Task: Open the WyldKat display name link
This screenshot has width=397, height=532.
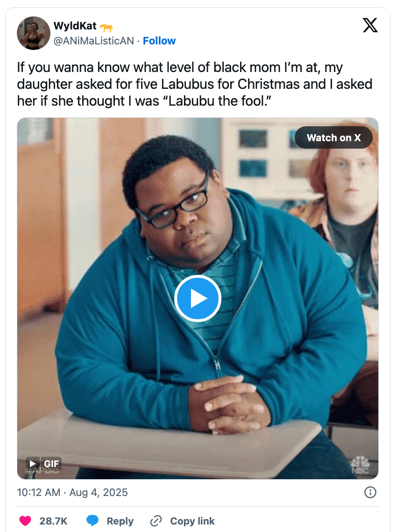Action: 75,26
